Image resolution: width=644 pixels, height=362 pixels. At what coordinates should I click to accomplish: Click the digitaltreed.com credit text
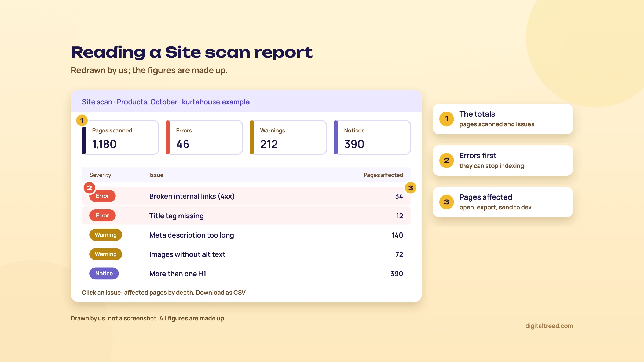pos(549,326)
